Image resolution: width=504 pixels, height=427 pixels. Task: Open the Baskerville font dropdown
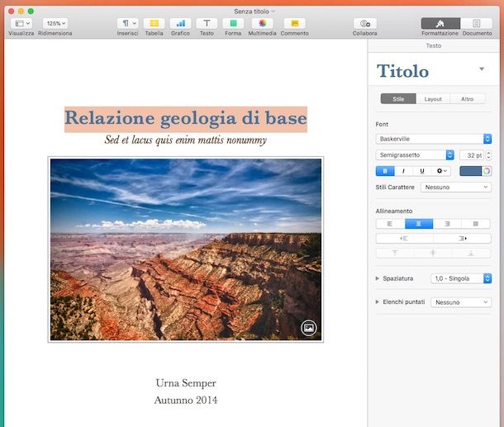pyautogui.click(x=433, y=139)
